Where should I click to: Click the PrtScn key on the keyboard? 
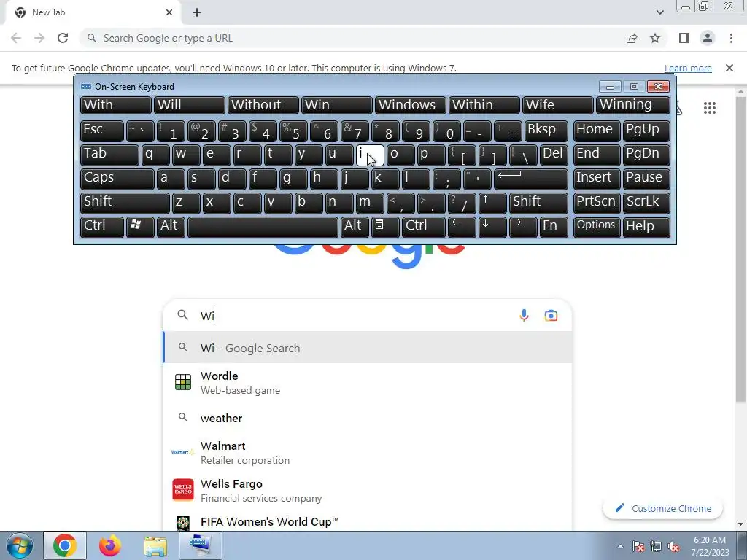[x=597, y=203]
